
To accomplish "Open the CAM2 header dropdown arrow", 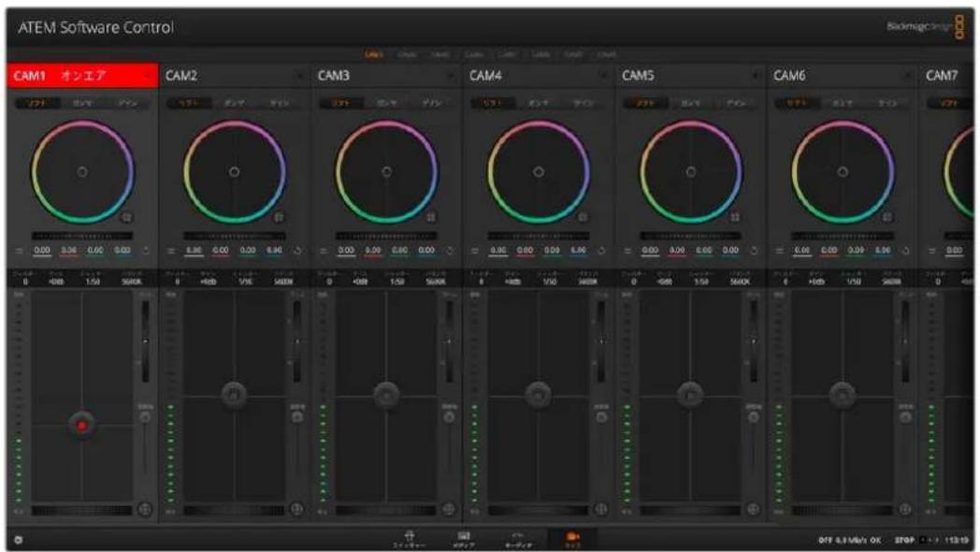I will (x=299, y=77).
